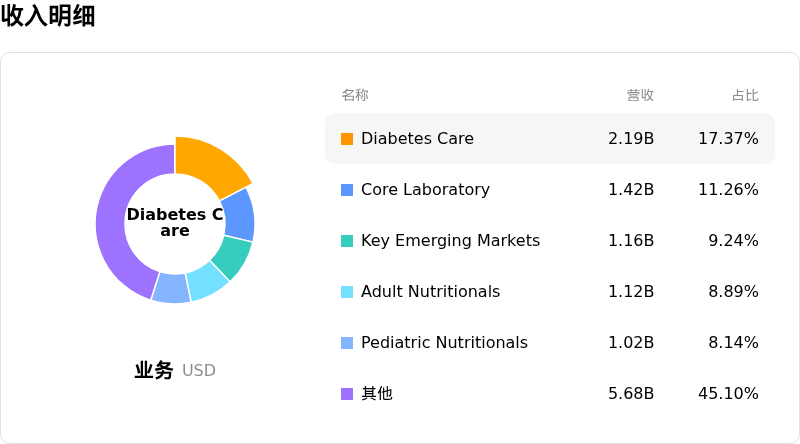800x444 pixels.
Task: Click the orange Diabetes Care legend swatch
Action: (347, 139)
